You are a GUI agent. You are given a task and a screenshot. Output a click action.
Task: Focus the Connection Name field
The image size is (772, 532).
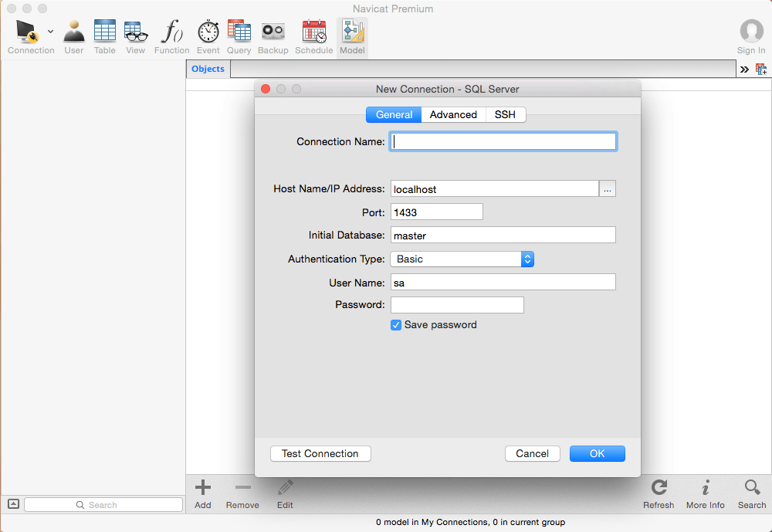point(503,141)
